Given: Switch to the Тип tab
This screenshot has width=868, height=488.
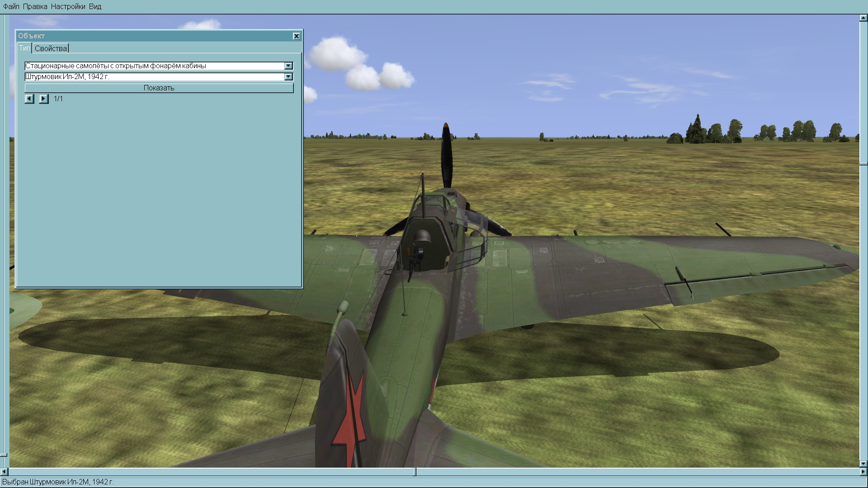Looking at the screenshot, I should tap(24, 48).
